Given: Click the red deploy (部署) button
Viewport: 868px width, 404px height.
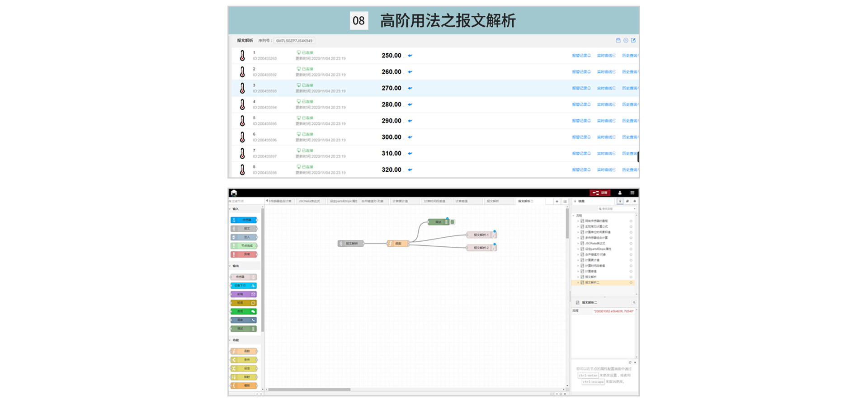Looking at the screenshot, I should [x=600, y=193].
